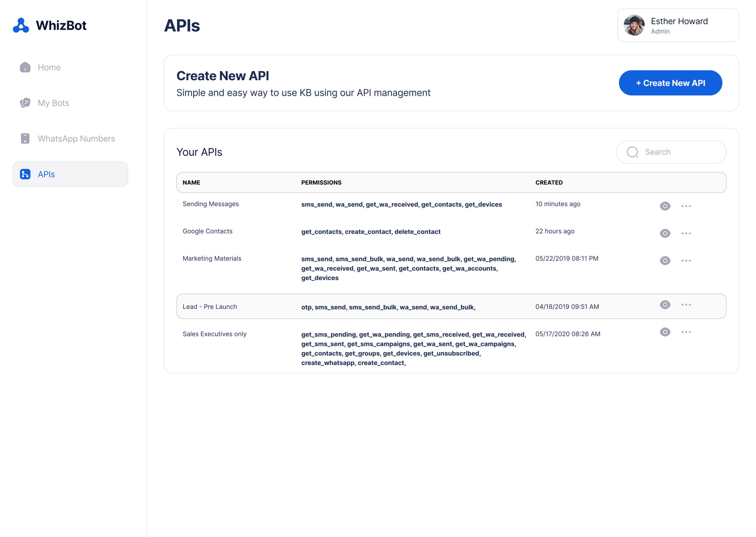Viewport: 756px width, 537px height.
Task: Toggle the Google Contacts API eye icon
Action: tap(665, 233)
